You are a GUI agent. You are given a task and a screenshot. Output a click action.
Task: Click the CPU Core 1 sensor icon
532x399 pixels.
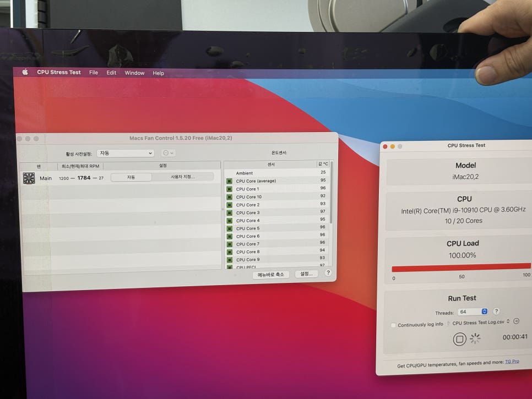point(229,189)
